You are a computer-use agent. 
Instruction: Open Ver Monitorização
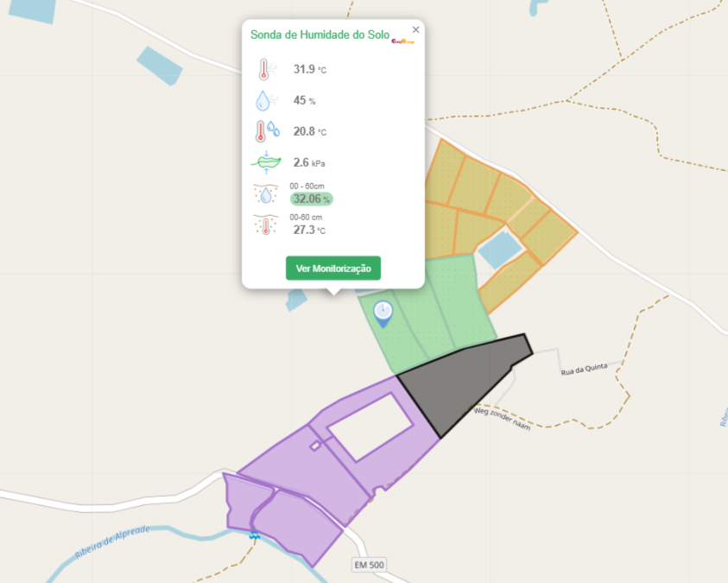point(332,269)
